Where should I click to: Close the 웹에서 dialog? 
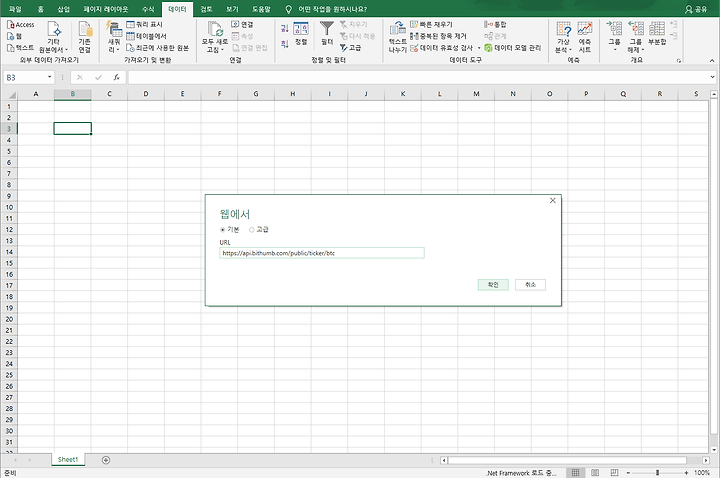pos(553,201)
